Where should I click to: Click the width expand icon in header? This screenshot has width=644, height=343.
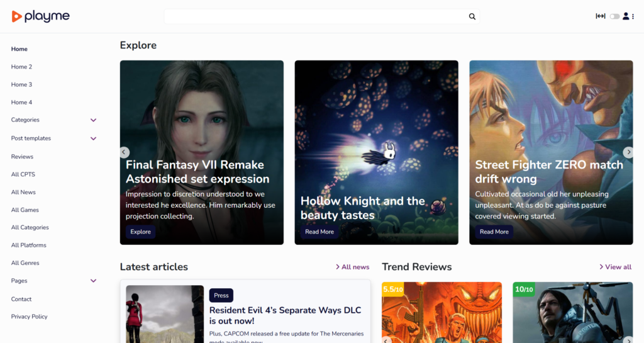[x=600, y=16]
